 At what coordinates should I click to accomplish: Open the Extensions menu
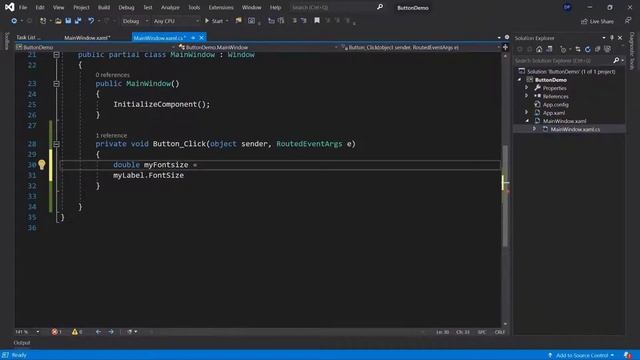[221, 7]
